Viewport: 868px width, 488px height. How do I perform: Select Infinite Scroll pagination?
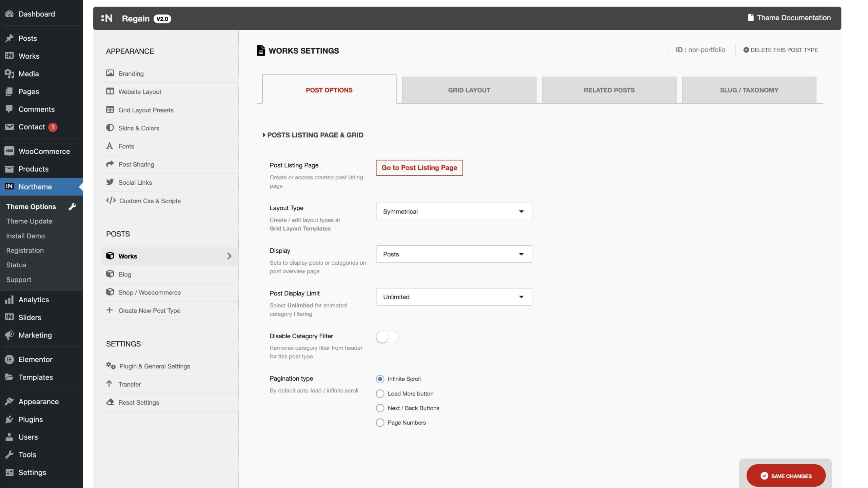pos(380,379)
